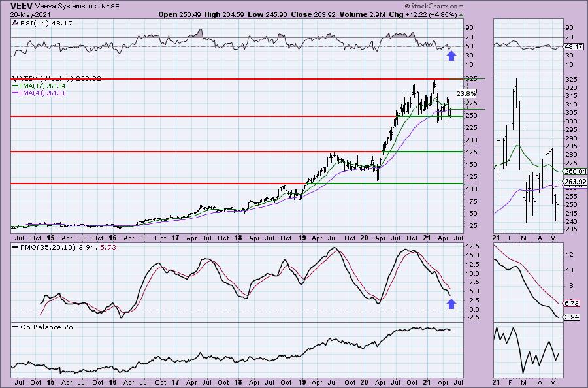
Task: Click the 300 label on zoomed price axis
Action: pyautogui.click(x=571, y=121)
